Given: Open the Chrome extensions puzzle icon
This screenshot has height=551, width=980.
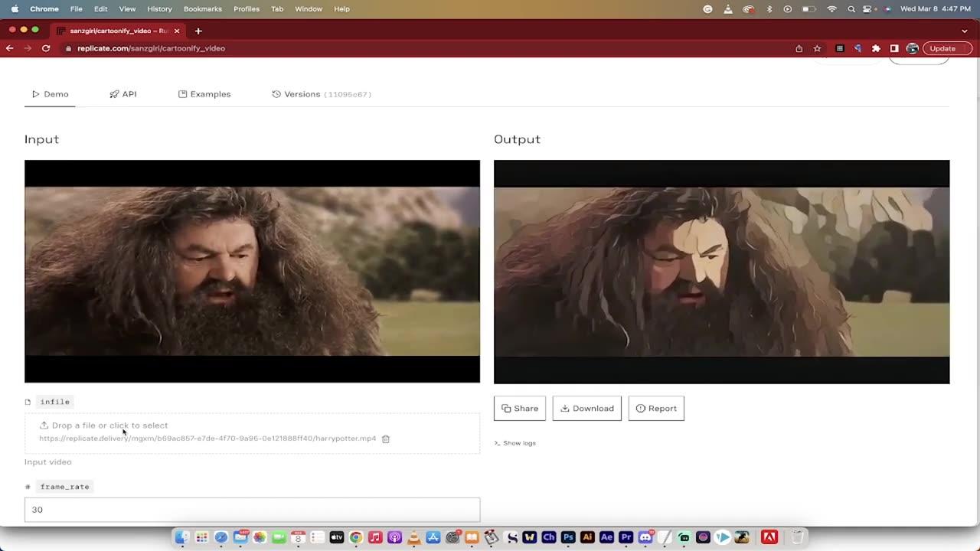Looking at the screenshot, I should click(x=876, y=48).
